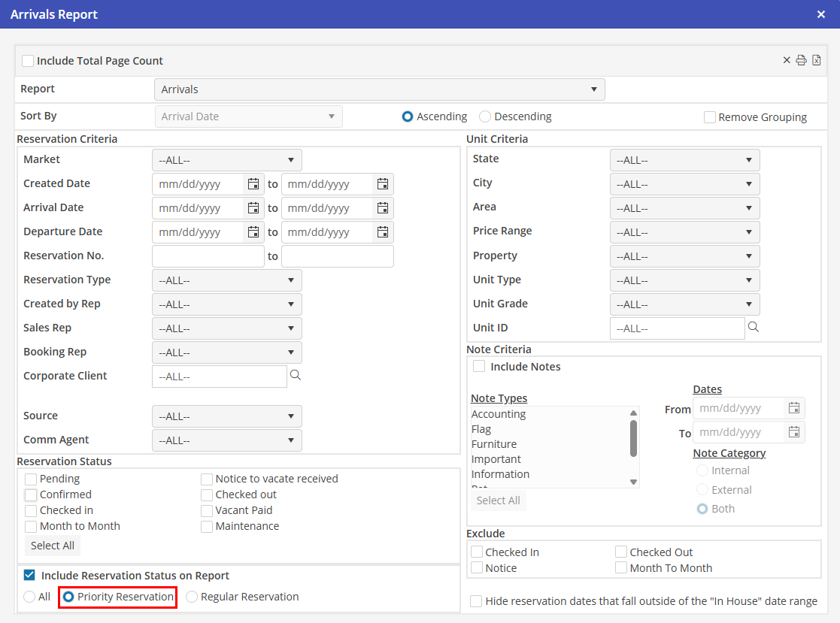
Task: Search Corporate Client with magnifier icon
Action: coord(296,376)
